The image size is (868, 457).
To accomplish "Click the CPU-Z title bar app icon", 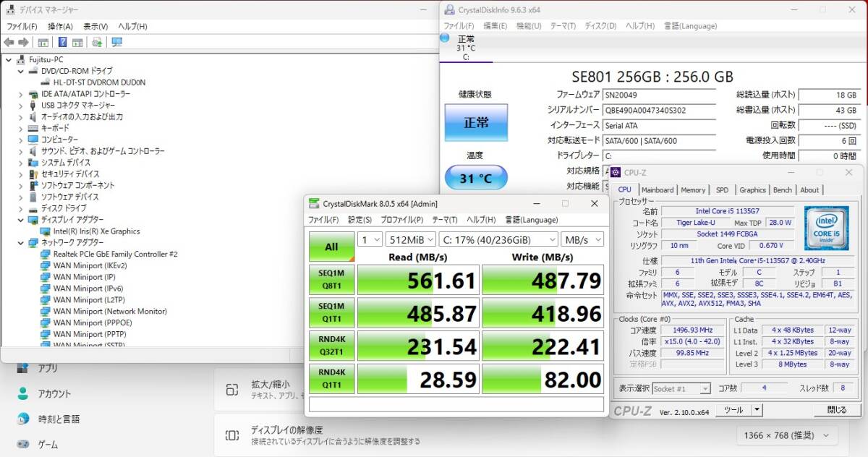I will pyautogui.click(x=616, y=172).
